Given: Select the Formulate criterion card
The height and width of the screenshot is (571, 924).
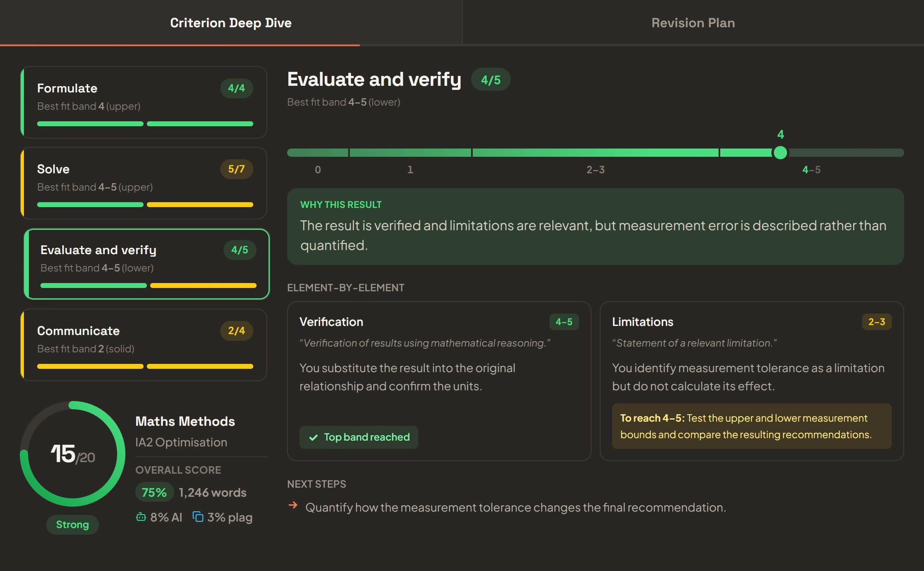Looking at the screenshot, I should (x=144, y=102).
